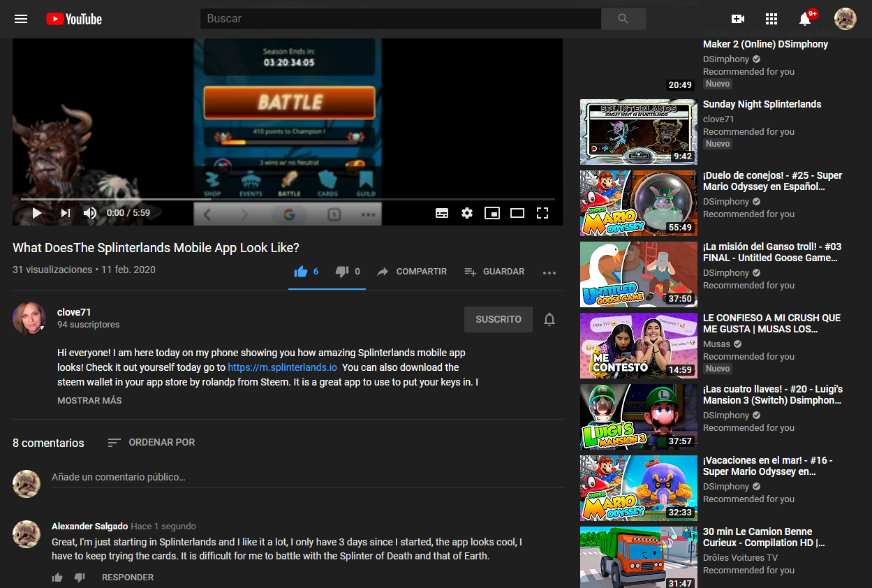Click RESPONDER on Alexander Salgado's comment
The image size is (872, 588).
[128, 578]
